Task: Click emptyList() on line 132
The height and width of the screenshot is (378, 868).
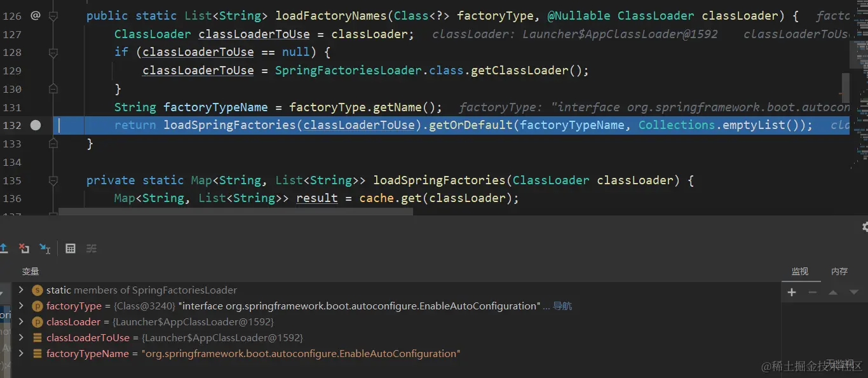Action: pos(760,125)
